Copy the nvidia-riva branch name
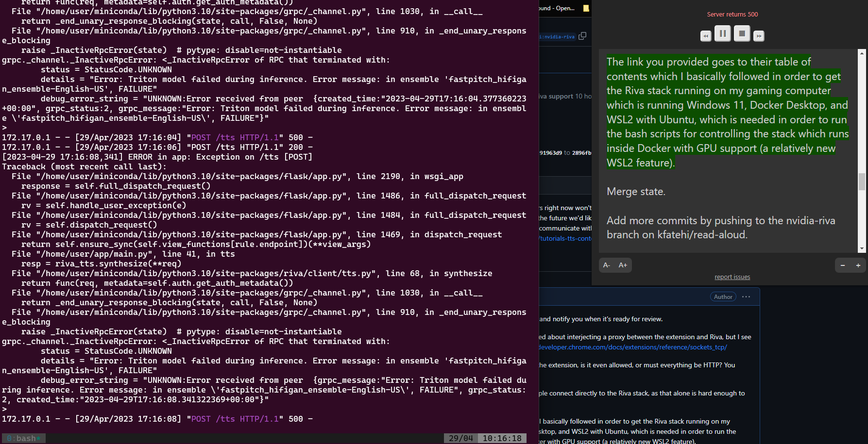The image size is (868, 444). [x=582, y=36]
